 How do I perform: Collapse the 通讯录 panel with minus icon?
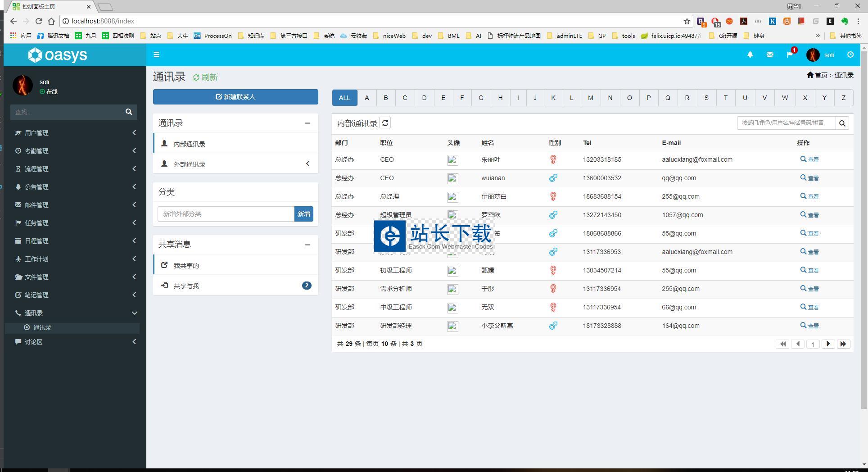pos(307,123)
